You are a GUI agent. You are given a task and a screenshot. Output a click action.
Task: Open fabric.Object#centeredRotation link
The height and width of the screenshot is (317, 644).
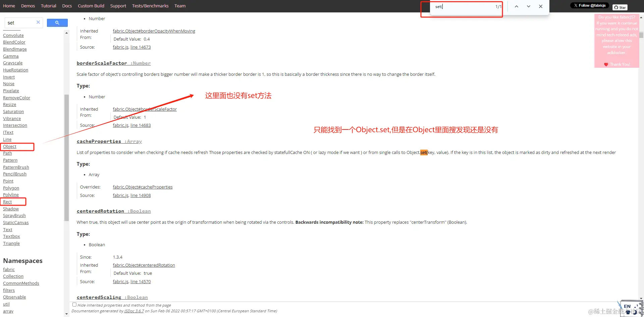pyautogui.click(x=144, y=265)
